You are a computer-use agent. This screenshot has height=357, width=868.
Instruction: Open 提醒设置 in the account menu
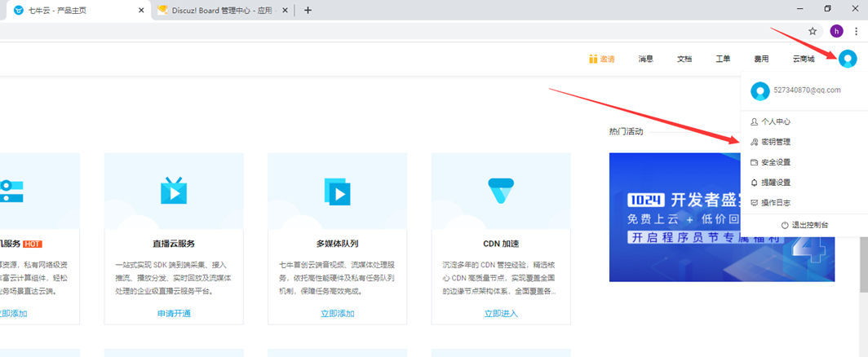[x=804, y=183]
